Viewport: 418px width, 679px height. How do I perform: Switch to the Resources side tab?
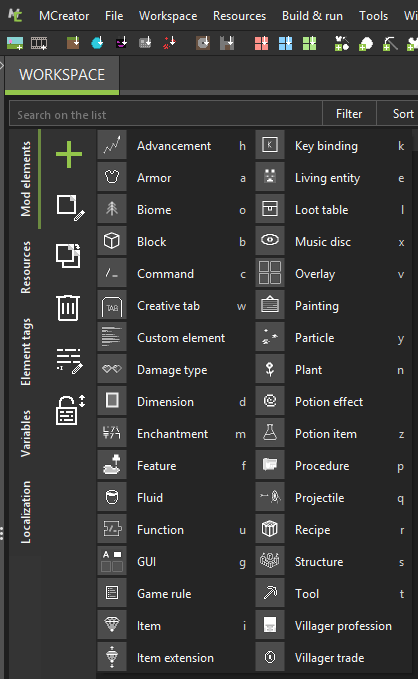pos(26,267)
